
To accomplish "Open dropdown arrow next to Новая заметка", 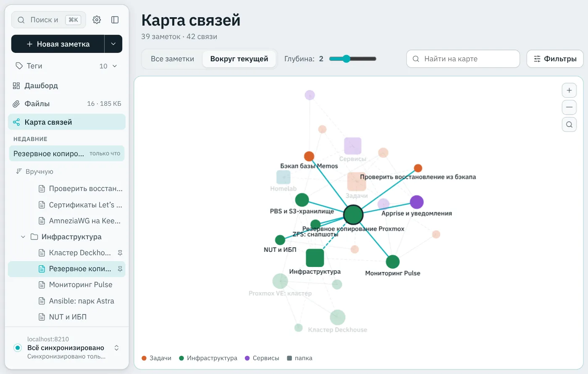I will pyautogui.click(x=113, y=44).
